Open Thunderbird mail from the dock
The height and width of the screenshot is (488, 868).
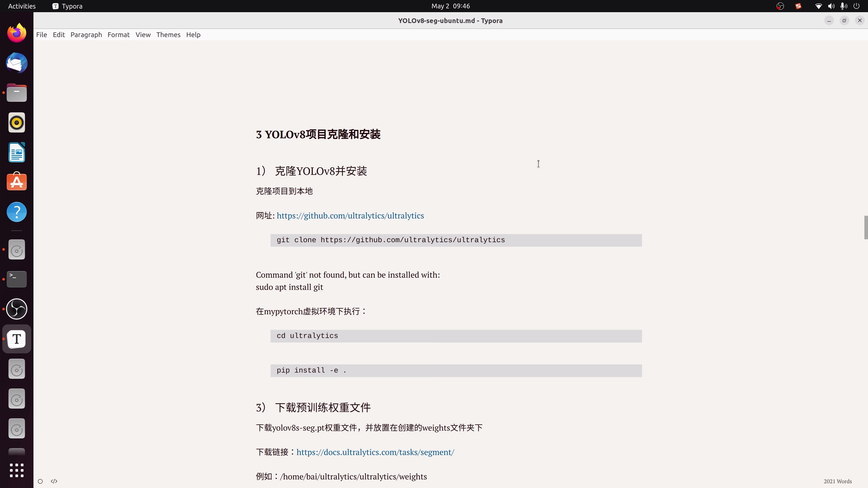[16, 63]
